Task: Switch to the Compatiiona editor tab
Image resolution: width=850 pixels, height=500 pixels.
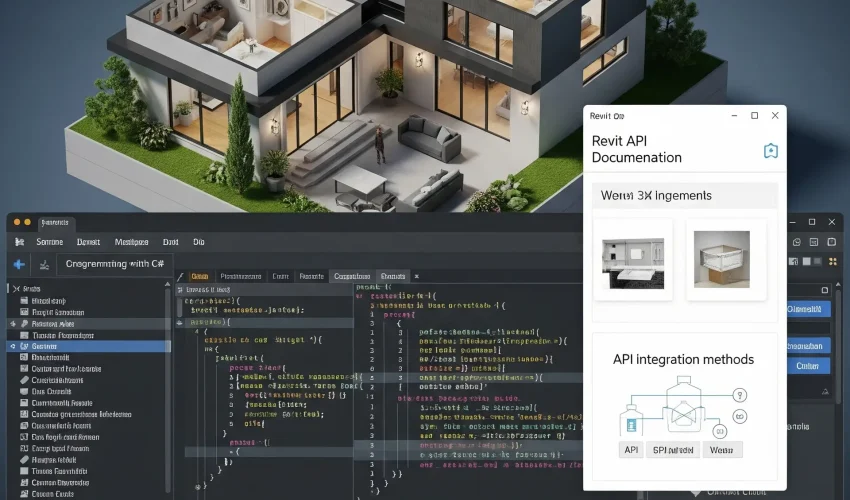Action: pyautogui.click(x=352, y=277)
